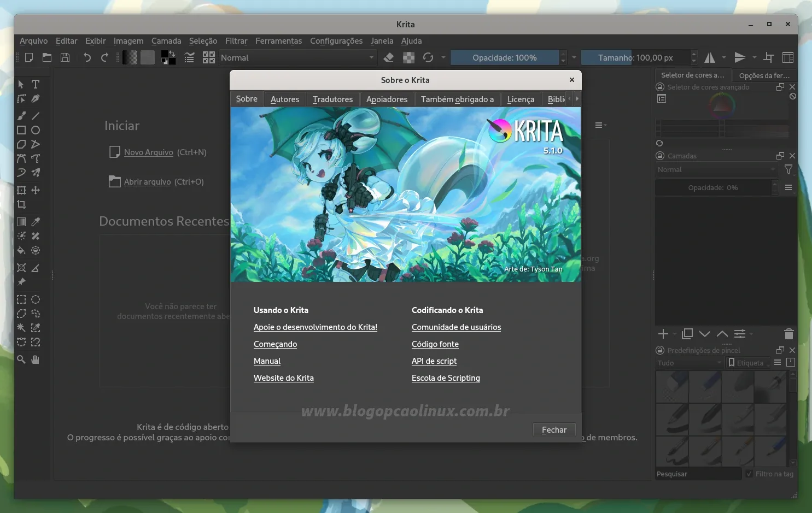Screen dimensions: 812x513
Task: Lock the Predefinições de pincel docker
Action: 660,350
